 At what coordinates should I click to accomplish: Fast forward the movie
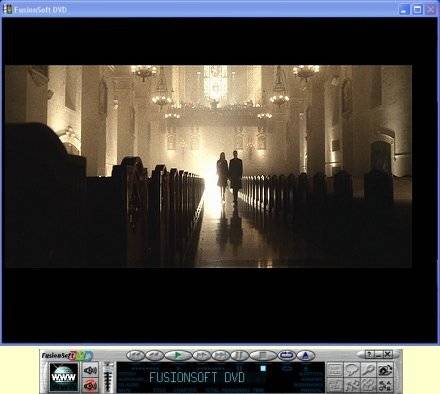[202, 355]
